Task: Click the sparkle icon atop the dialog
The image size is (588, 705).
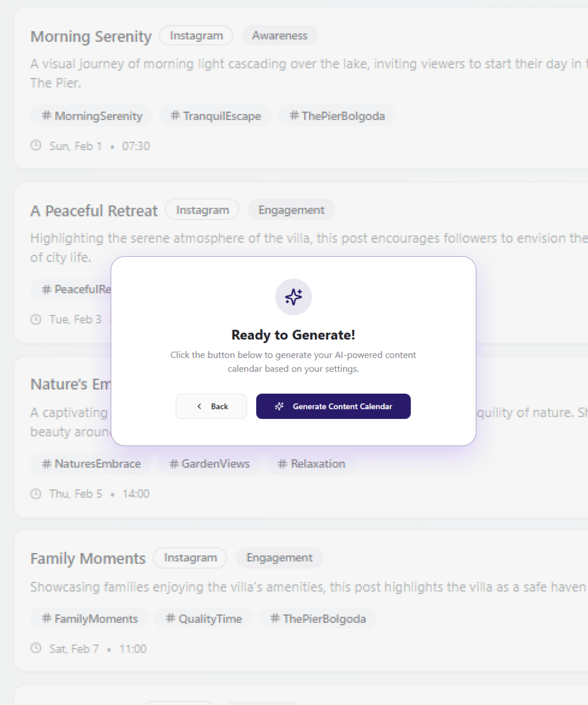Action: 294,297
